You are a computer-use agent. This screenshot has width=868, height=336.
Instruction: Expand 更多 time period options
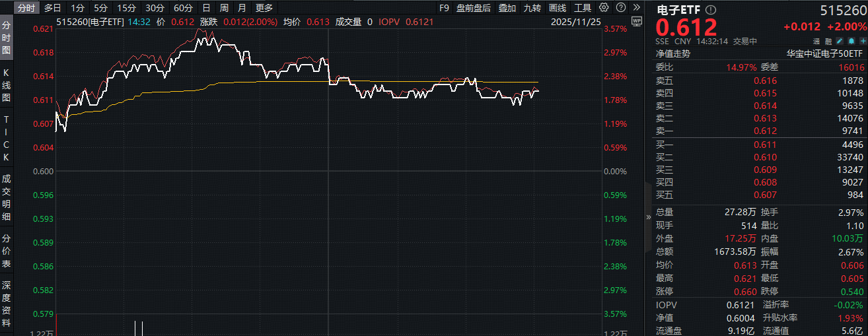click(264, 8)
